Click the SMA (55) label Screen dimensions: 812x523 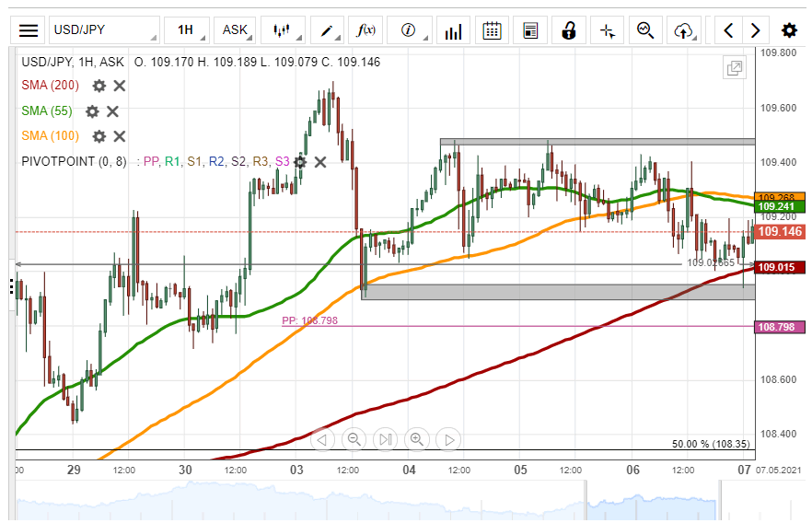point(47,110)
